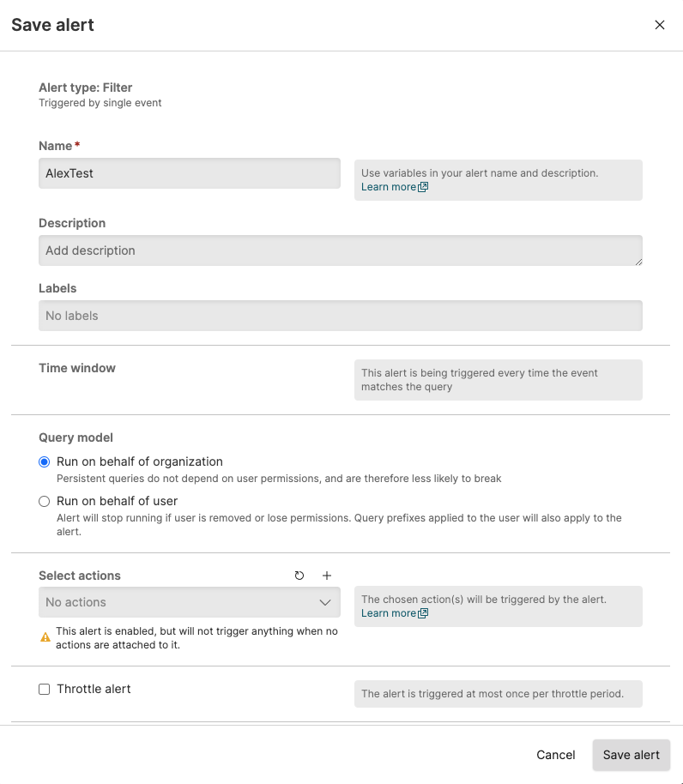683x784 pixels.
Task: Expand the Select actions chevron arrow
Action: pos(325,602)
